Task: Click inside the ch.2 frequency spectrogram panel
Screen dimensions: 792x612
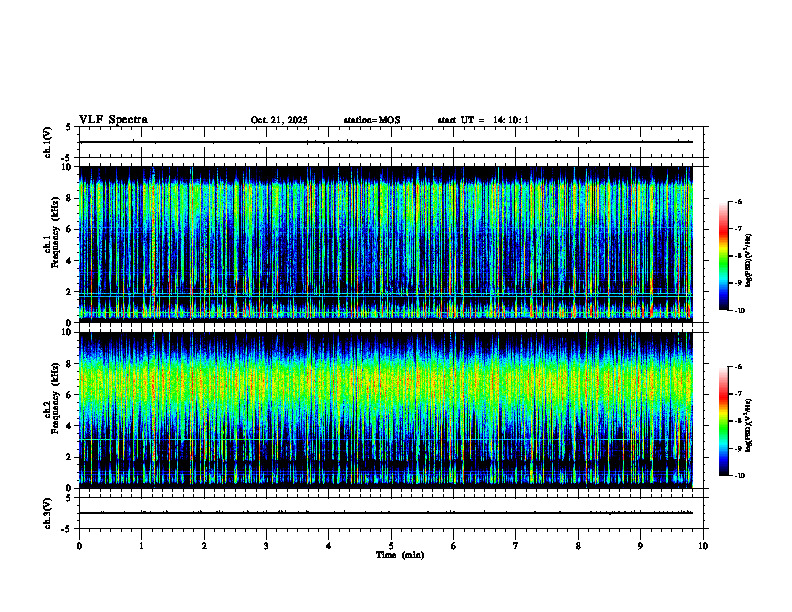Action: 385,410
